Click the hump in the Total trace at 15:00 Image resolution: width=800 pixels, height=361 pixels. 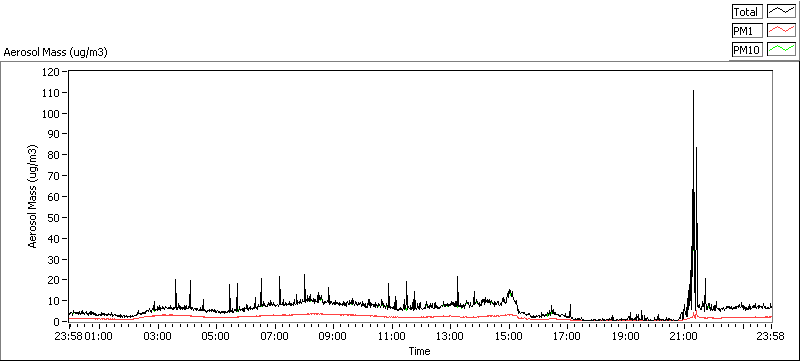pos(510,294)
